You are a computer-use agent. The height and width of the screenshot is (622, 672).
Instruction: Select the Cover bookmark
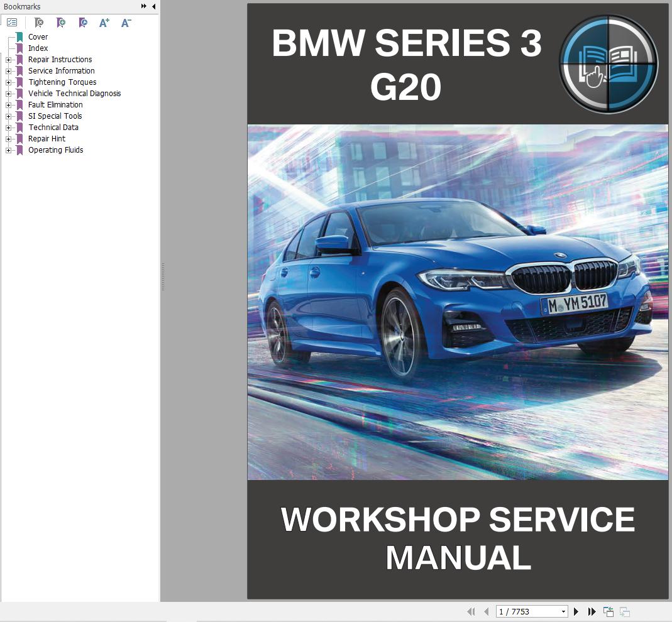point(38,37)
